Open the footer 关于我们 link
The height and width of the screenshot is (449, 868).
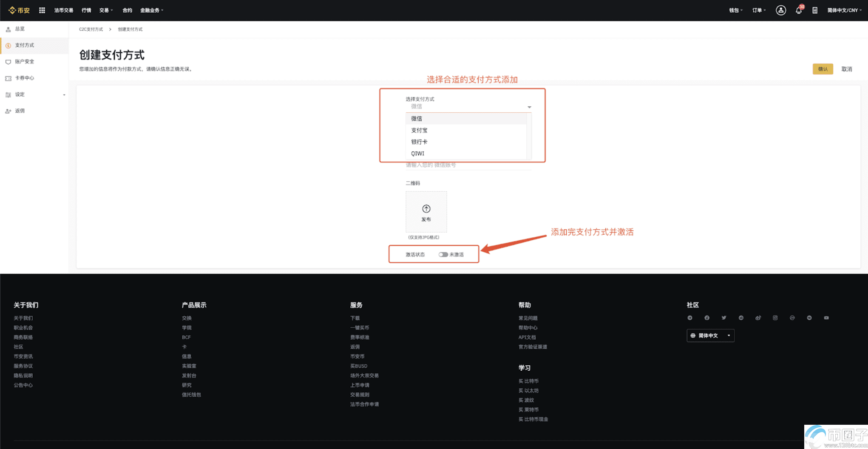pos(23,318)
